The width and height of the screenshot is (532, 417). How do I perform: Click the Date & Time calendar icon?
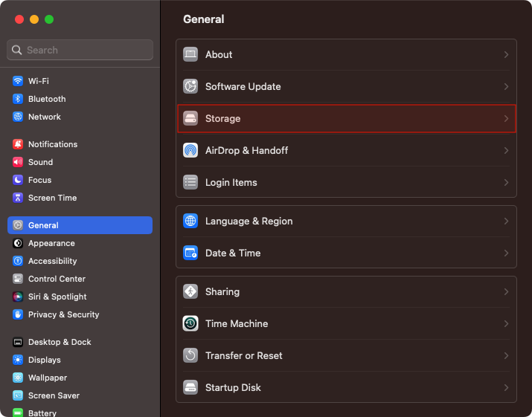pyautogui.click(x=190, y=253)
